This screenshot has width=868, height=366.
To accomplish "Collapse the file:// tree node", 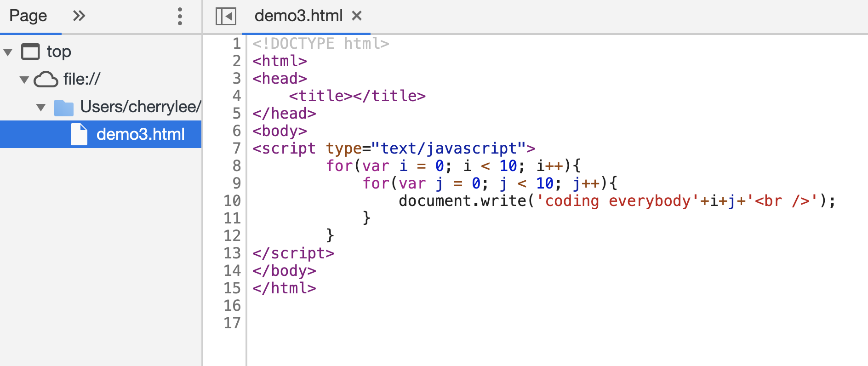I will click(24, 80).
